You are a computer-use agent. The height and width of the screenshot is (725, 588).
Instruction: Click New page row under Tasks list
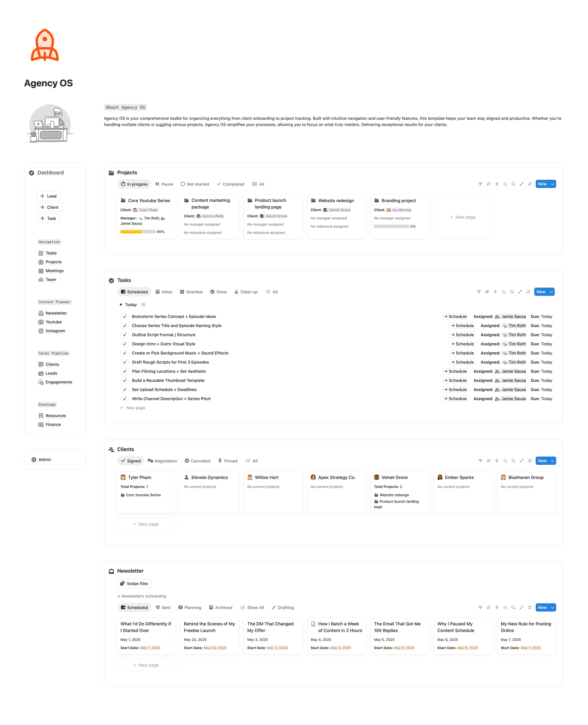[x=132, y=408]
